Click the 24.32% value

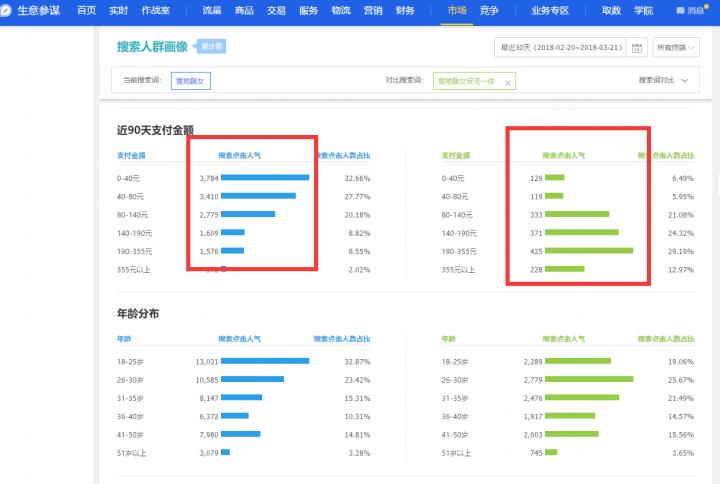coord(681,233)
